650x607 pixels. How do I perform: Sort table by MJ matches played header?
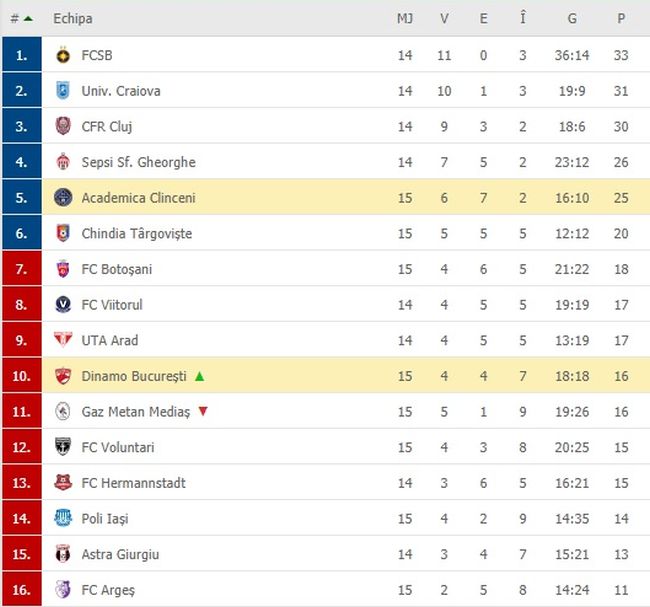tap(404, 18)
